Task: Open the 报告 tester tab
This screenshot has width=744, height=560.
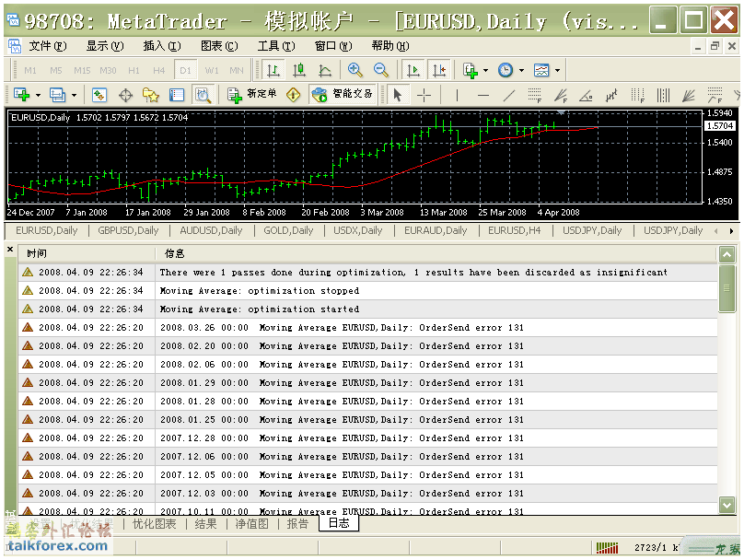Action: pos(297,524)
